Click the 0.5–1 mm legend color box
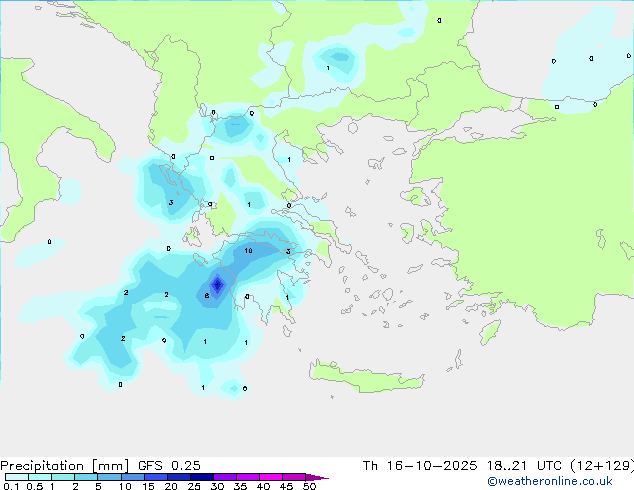 pyautogui.click(x=40, y=477)
